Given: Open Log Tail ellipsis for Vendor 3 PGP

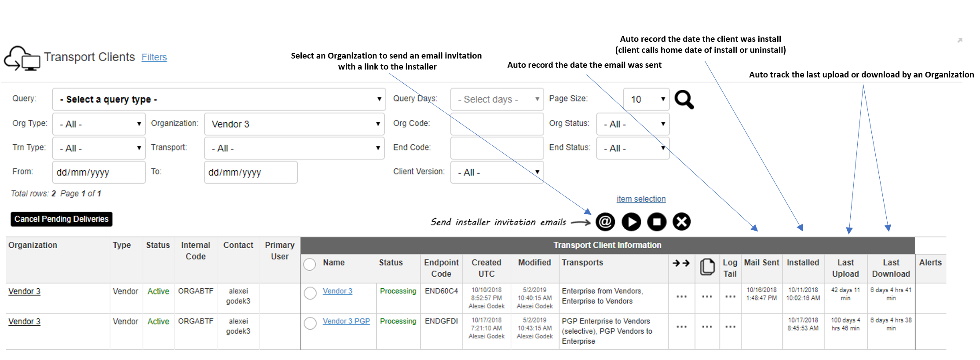Looking at the screenshot, I should [x=730, y=327].
